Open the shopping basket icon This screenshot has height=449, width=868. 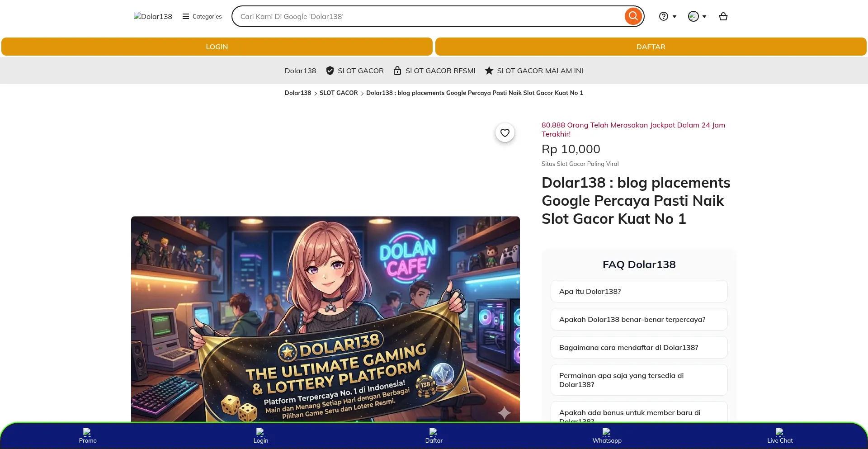point(723,16)
